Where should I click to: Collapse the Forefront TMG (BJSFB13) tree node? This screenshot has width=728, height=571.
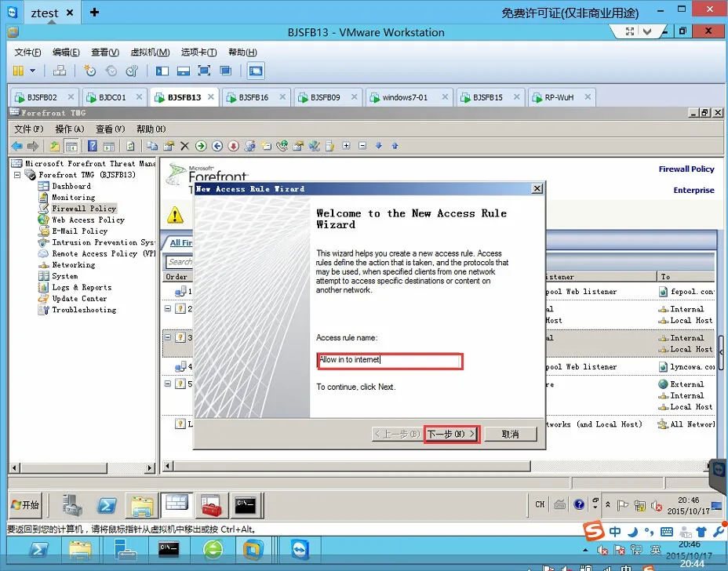[x=17, y=175]
